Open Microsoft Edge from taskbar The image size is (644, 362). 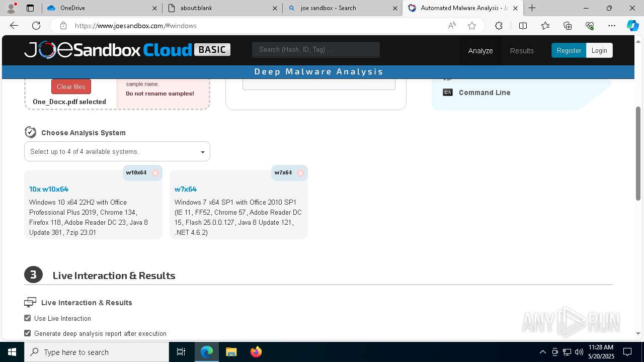tap(207, 352)
